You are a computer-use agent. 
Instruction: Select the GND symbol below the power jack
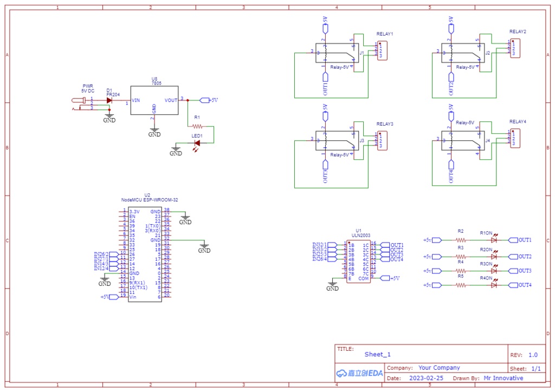pos(109,118)
